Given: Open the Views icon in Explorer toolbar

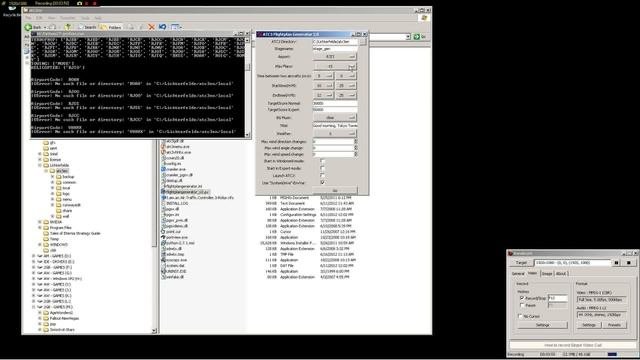Looking at the screenshot, I should coord(176,27).
